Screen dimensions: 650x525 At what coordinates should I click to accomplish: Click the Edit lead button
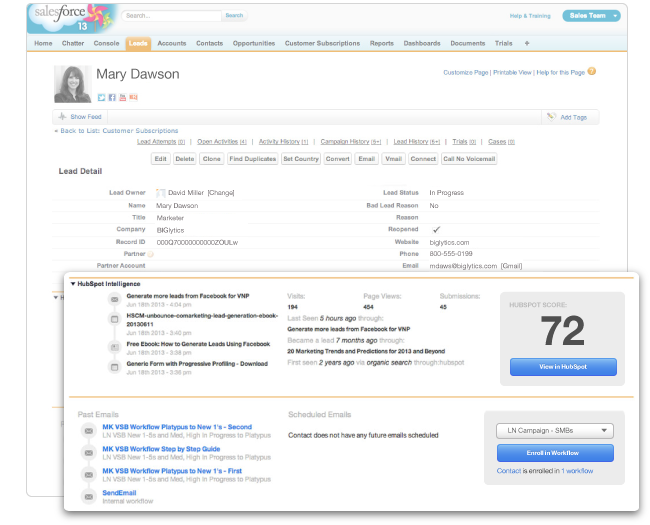point(160,159)
